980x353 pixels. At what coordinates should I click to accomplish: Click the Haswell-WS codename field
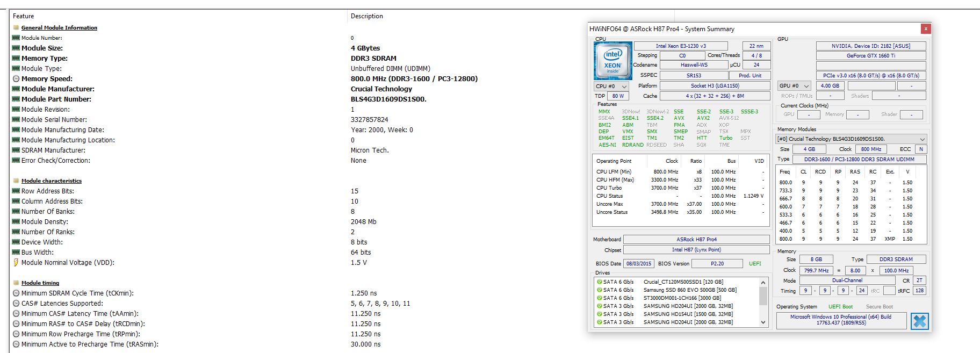[x=694, y=65]
